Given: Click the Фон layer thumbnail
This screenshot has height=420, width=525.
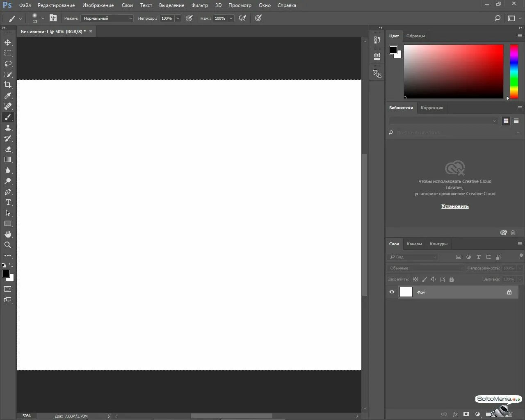Looking at the screenshot, I should point(406,292).
